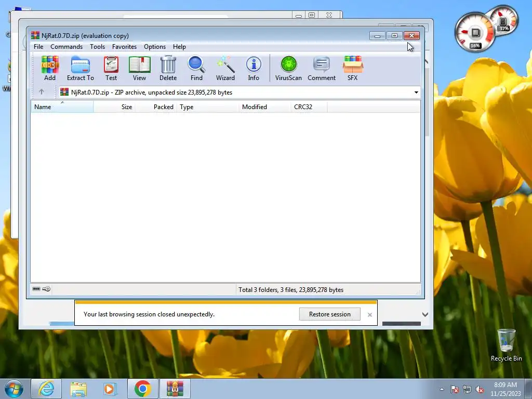Viewport: 532px width, 399px height.
Task: Close the WinRAR window
Action: 411,36
